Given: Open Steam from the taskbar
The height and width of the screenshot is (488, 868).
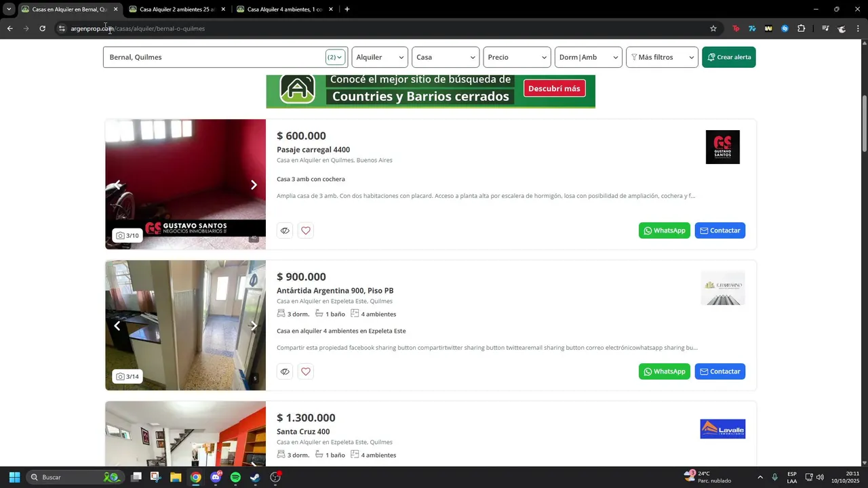Looking at the screenshot, I should pos(255,477).
